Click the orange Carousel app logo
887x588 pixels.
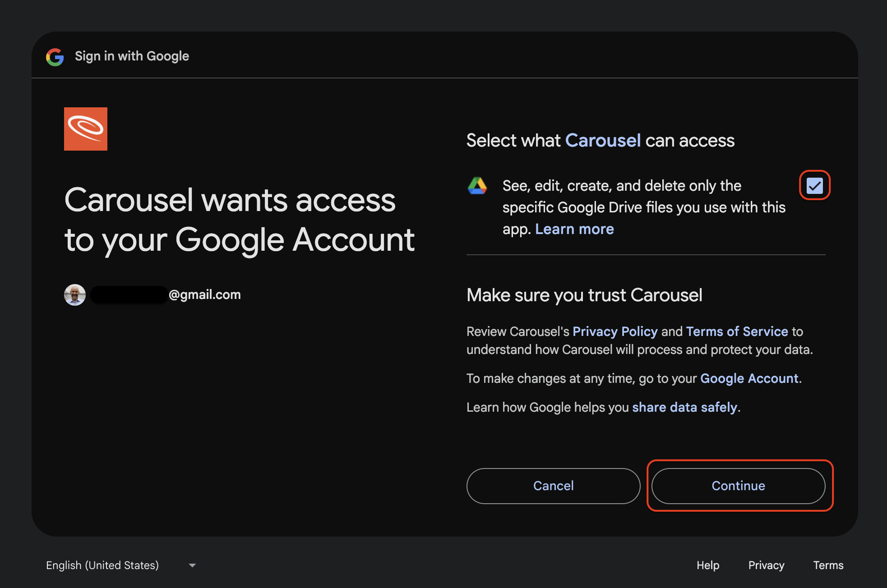coord(86,129)
